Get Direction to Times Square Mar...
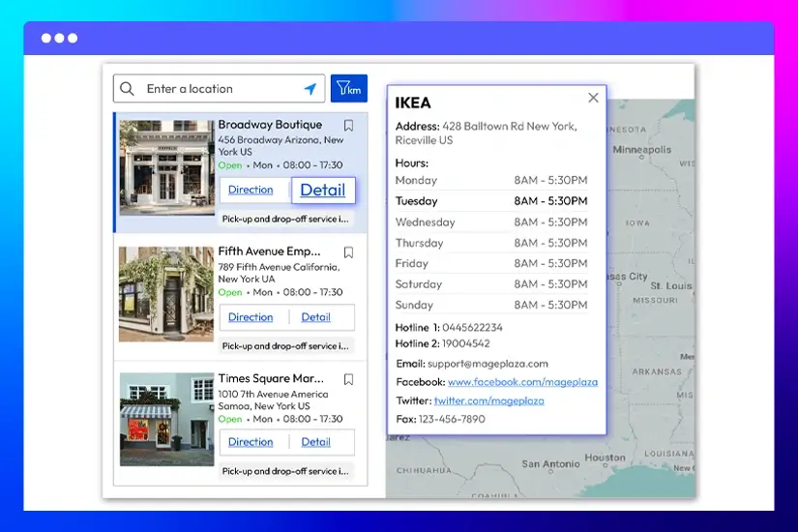 [251, 442]
